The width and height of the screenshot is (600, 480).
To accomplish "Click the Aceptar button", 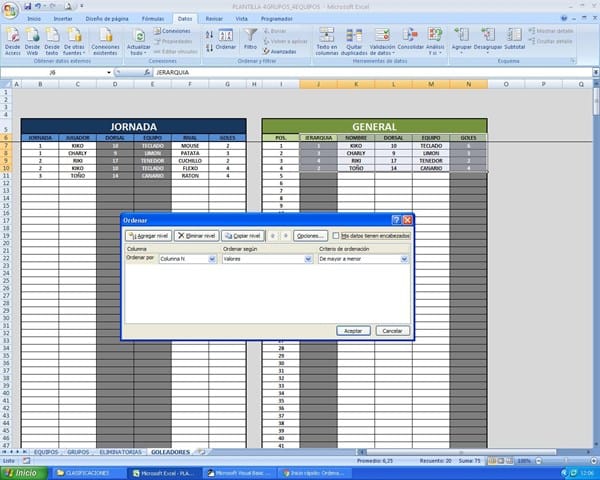I will 355,330.
